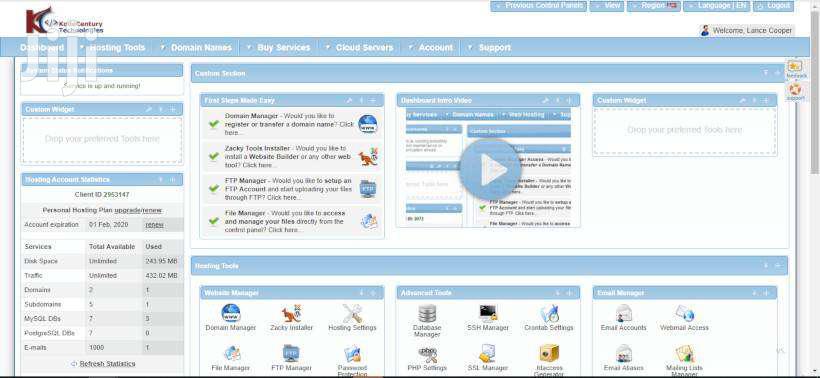Image resolution: width=820 pixels, height=378 pixels.
Task: Click expiration date 01 Feb, 2020
Action: [108, 225]
